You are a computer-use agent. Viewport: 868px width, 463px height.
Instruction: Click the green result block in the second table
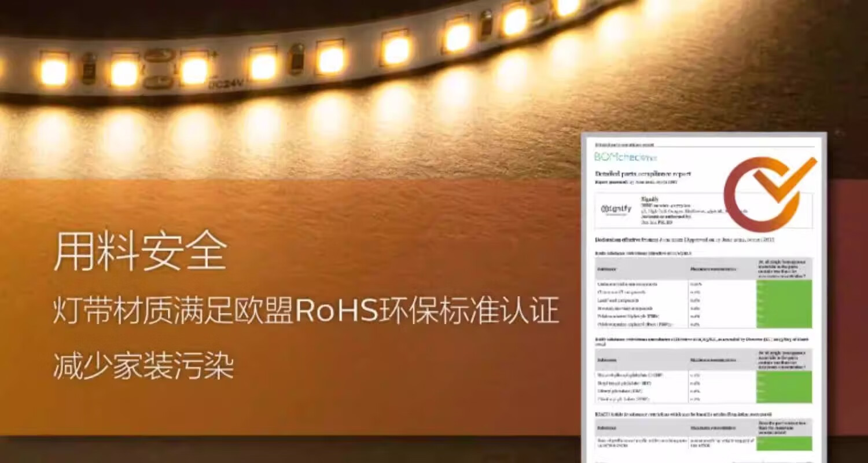(784, 387)
